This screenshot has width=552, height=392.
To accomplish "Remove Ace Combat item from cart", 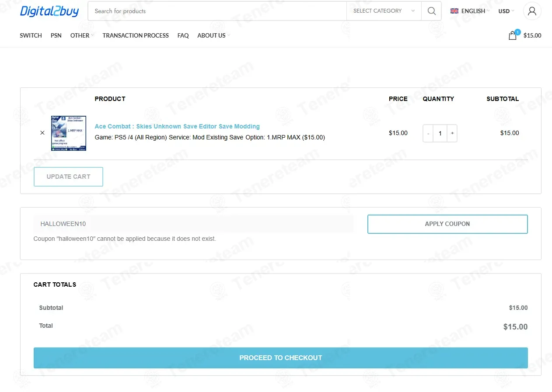I will (42, 133).
